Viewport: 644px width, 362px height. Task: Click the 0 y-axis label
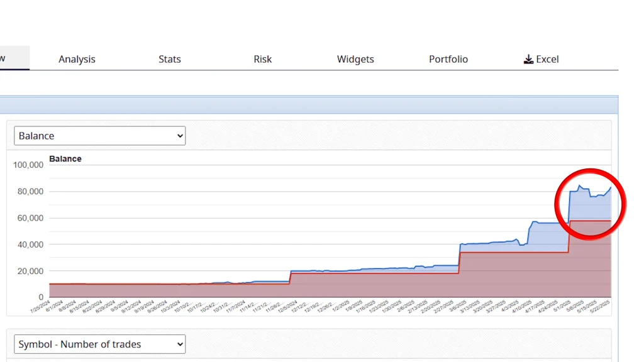coord(41,297)
